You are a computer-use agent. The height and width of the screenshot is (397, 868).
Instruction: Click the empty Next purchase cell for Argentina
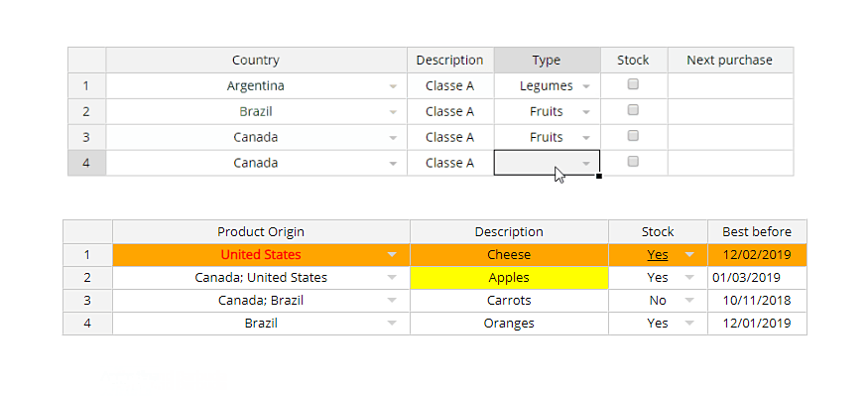pyautogui.click(x=730, y=86)
